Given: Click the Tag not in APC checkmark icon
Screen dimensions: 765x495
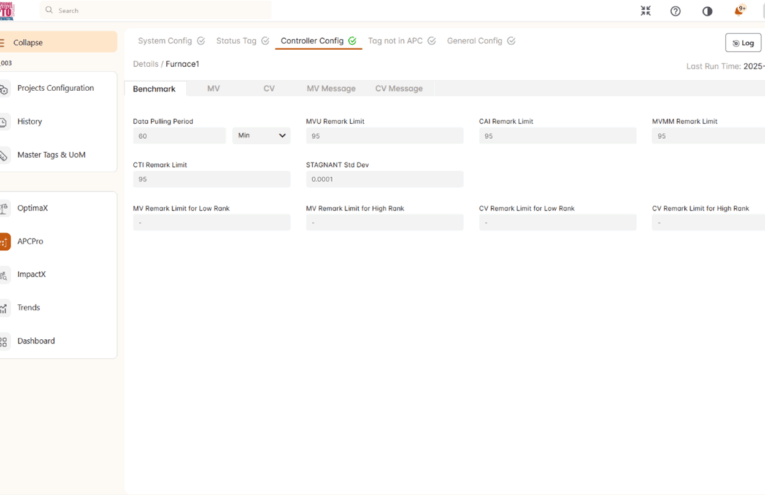Looking at the screenshot, I should 431,41.
